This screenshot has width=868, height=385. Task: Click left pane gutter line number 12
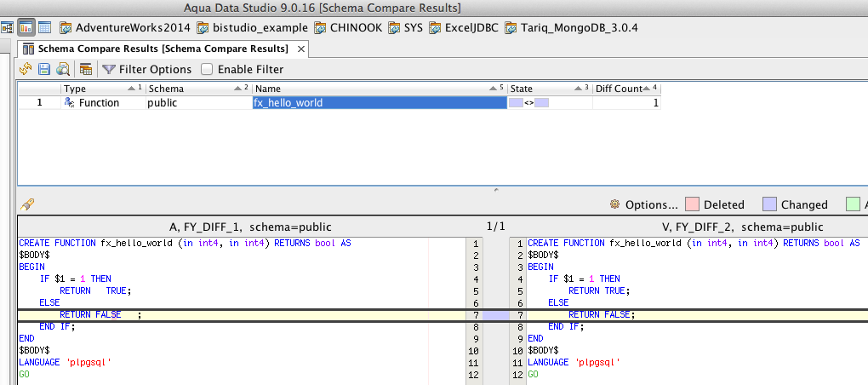[x=473, y=375]
